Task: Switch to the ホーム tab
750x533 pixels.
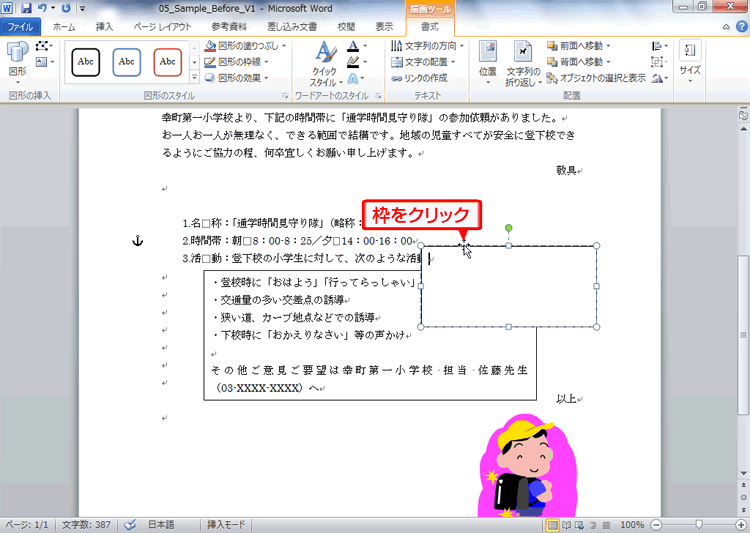Action: click(x=64, y=27)
